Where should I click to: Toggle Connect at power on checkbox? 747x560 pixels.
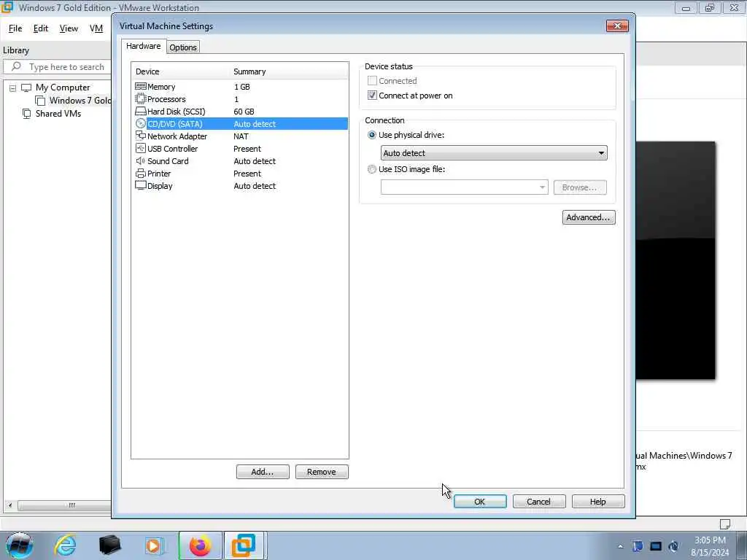pos(372,96)
